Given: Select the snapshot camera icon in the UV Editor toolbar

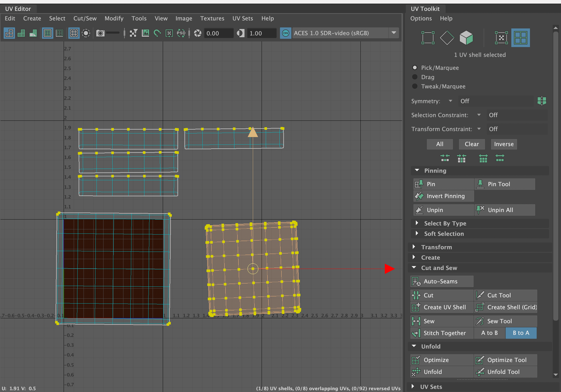Looking at the screenshot, I should 100,33.
